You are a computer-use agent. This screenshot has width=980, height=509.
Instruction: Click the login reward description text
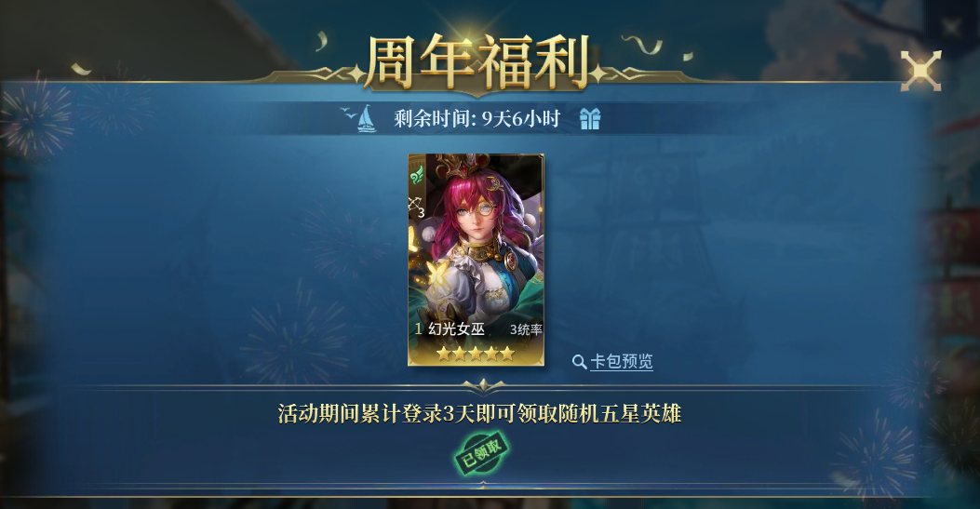coord(479,413)
